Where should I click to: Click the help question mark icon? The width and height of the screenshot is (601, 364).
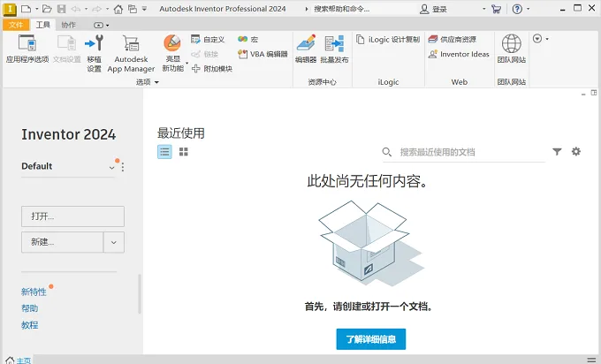tap(517, 9)
